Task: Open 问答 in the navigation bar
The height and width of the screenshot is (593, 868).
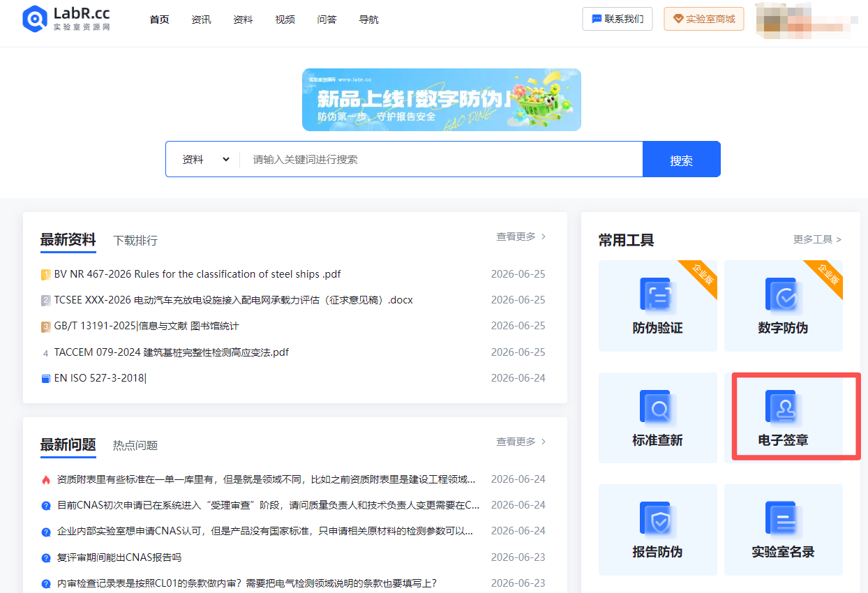Action: pyautogui.click(x=327, y=20)
